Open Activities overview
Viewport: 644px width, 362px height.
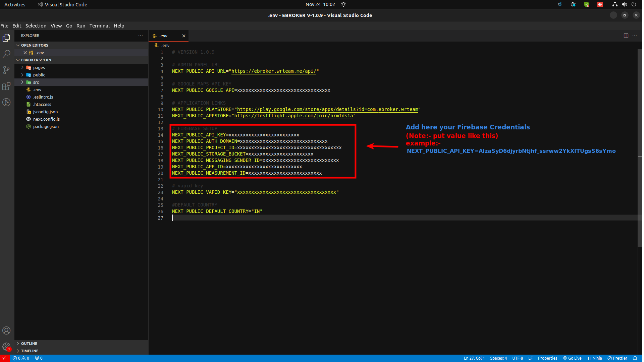pos(15,4)
